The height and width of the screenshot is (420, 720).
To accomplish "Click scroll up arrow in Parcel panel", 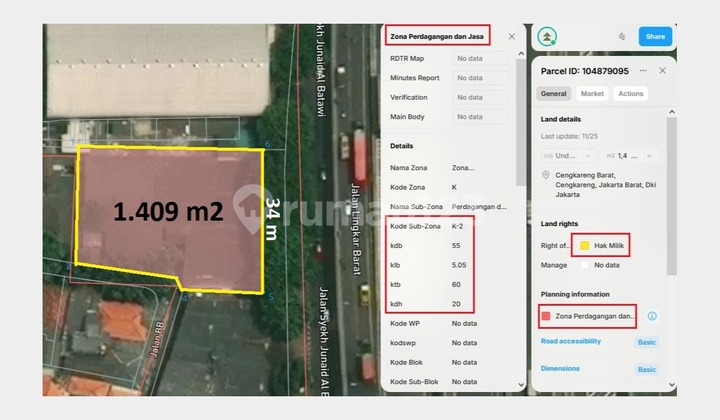I will click(671, 112).
